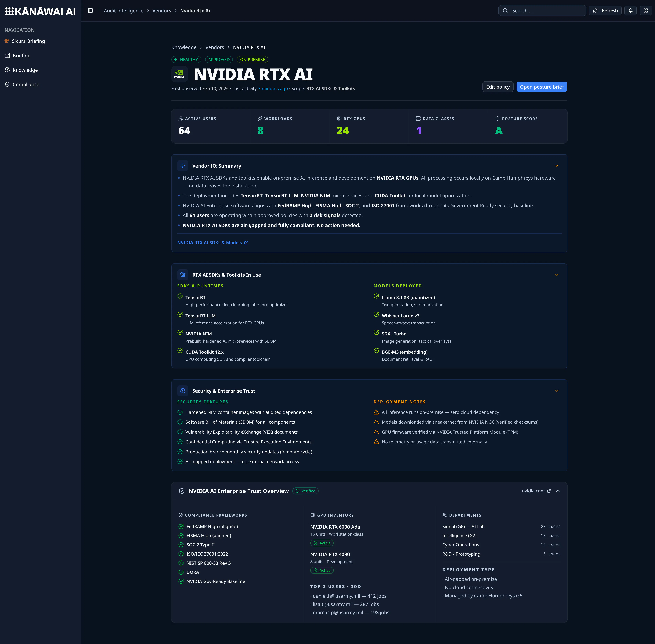Open the NVIDIA RTX AI SDKs & Models link

point(213,243)
